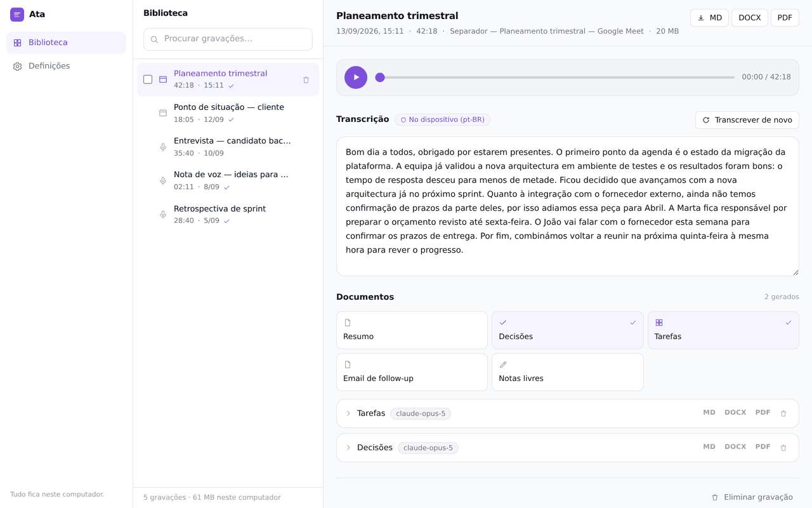Delete the generated Tarefas document
Viewport: 812px width, 508px height.
(783, 413)
